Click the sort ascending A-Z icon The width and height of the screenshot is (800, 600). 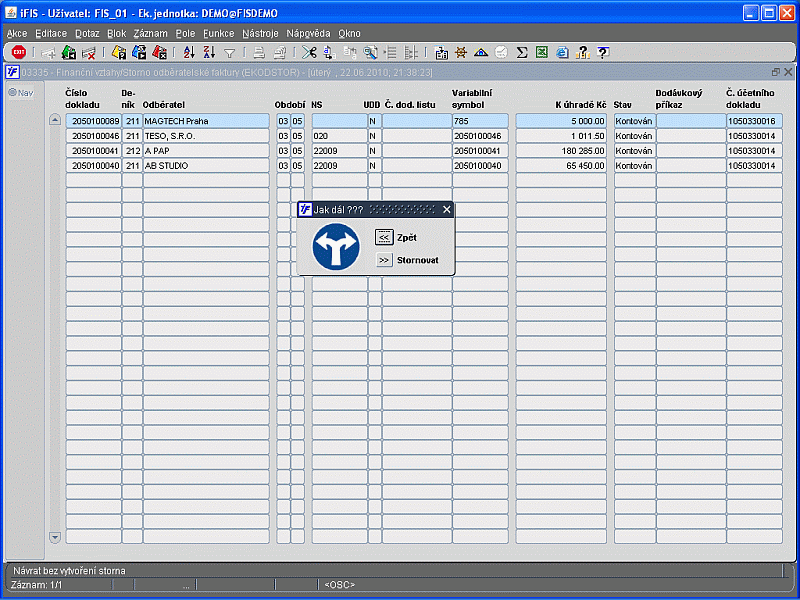coord(189,53)
